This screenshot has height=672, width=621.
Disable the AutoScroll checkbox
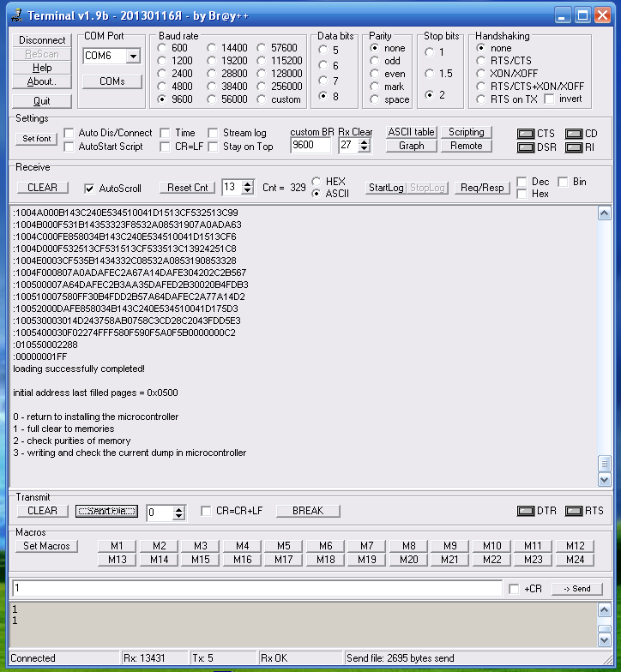(x=89, y=189)
